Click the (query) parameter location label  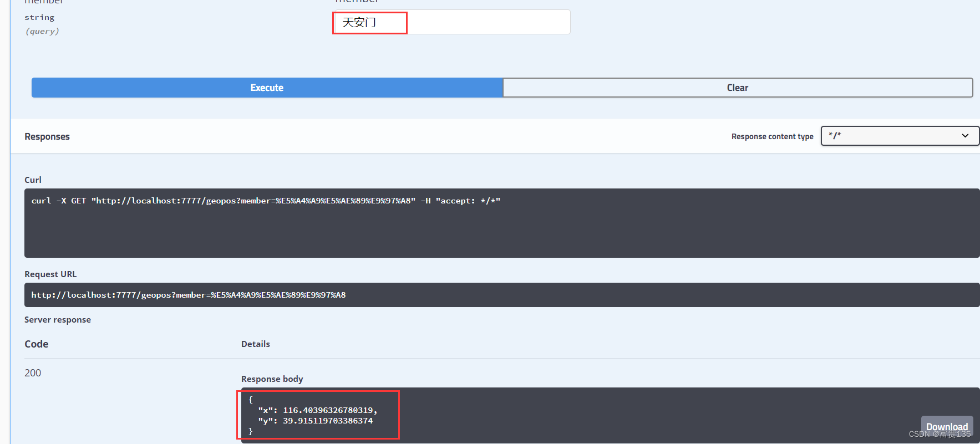click(x=42, y=31)
